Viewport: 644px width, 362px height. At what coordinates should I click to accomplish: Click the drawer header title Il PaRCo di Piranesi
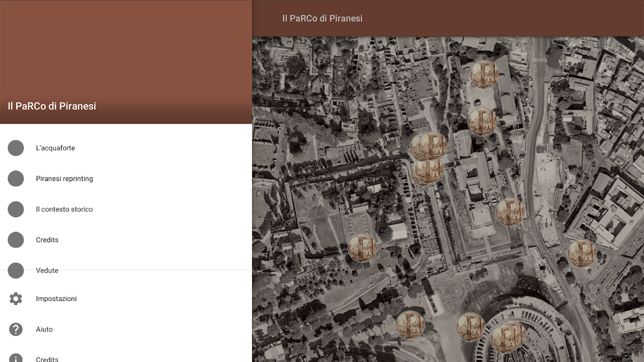(x=52, y=106)
